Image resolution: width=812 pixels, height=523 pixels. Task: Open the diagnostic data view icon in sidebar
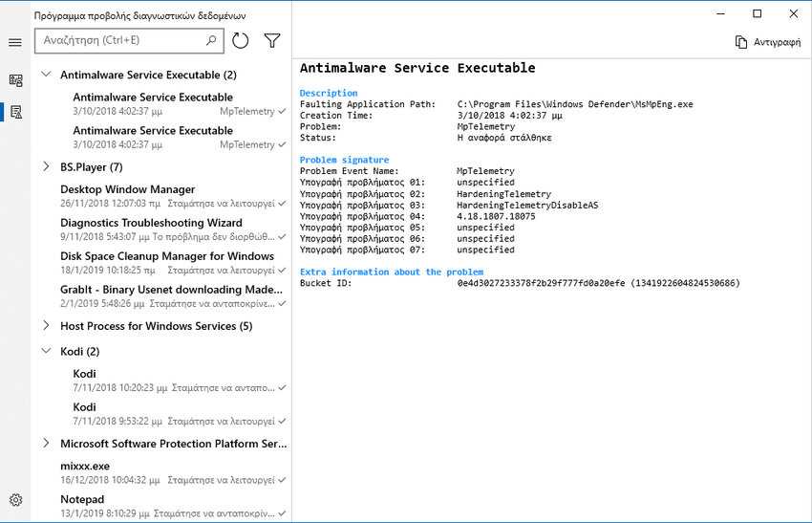click(x=15, y=79)
